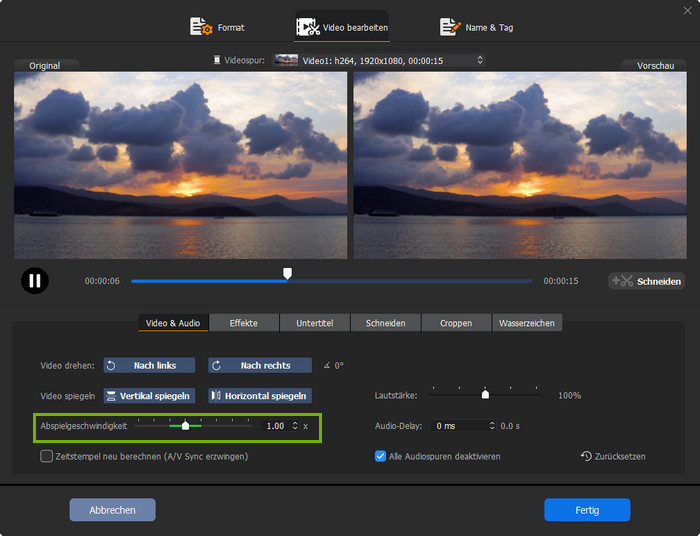
Task: Rotate video with Nach rechts button
Action: pyautogui.click(x=260, y=366)
